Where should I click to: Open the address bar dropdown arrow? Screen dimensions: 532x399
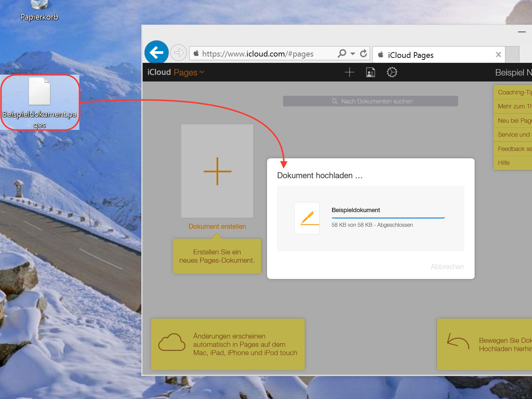(x=353, y=54)
